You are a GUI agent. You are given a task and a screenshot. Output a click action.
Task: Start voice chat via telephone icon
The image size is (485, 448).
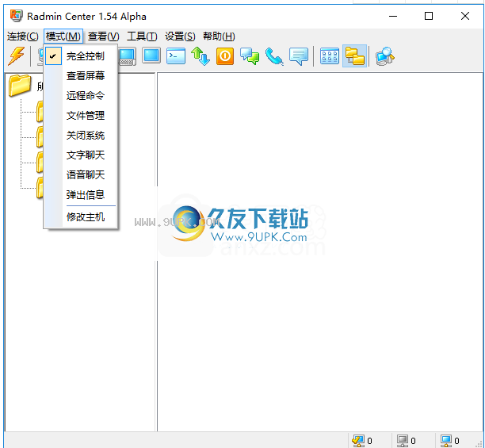pos(274,56)
